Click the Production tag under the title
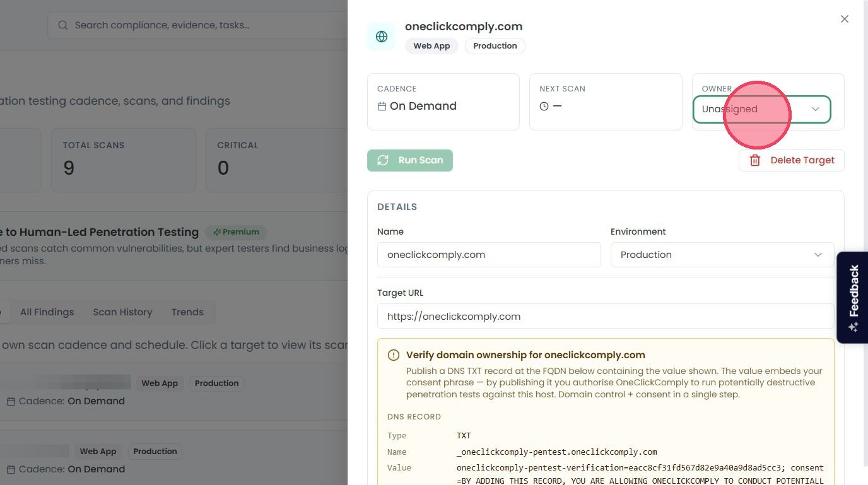The height and width of the screenshot is (485, 868). (495, 46)
